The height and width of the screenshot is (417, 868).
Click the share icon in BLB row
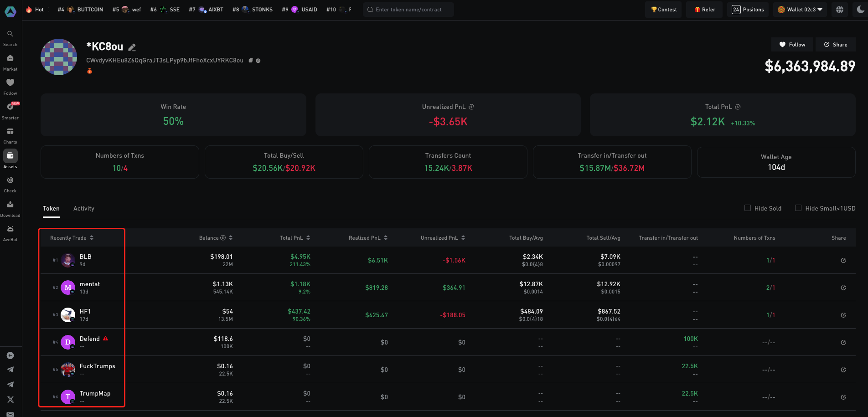tap(843, 260)
